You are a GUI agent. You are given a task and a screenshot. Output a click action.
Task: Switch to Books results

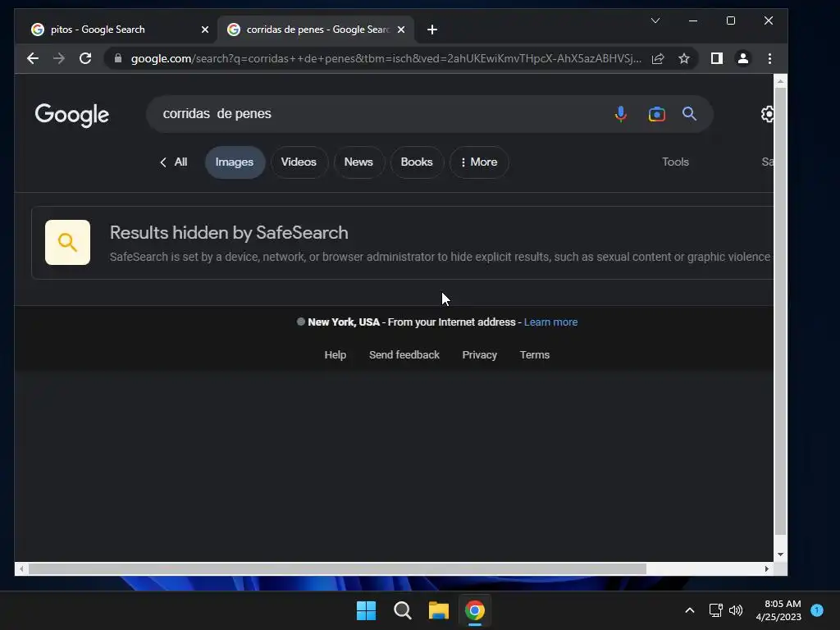[417, 162]
